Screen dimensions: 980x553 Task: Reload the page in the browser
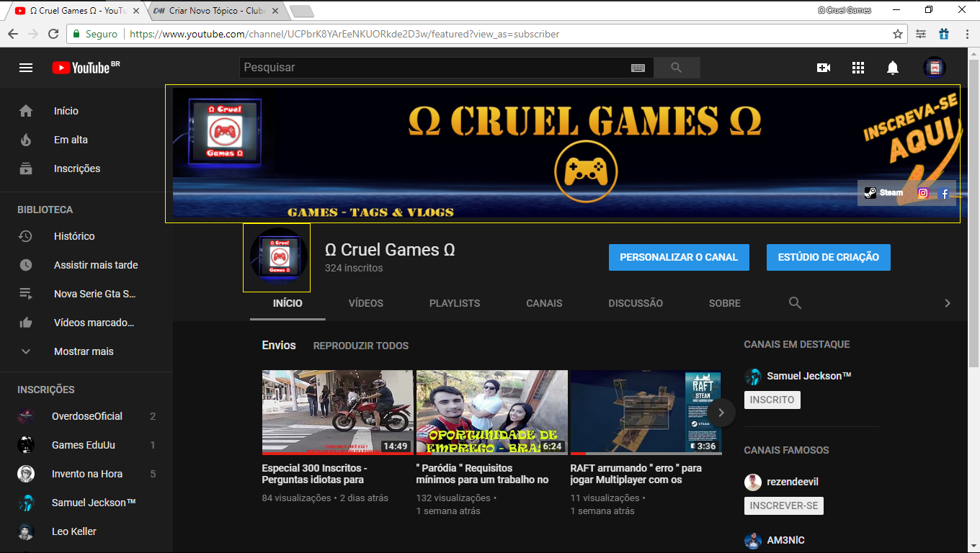(53, 34)
